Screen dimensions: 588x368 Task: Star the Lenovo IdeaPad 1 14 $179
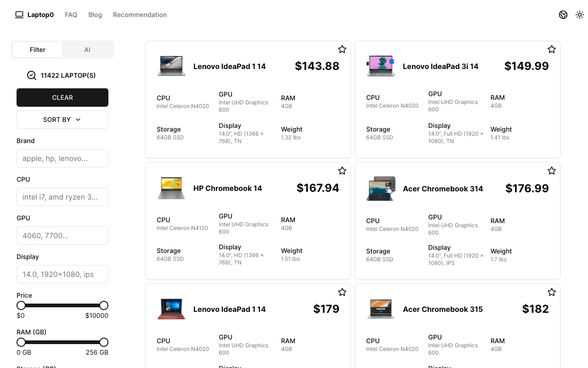342,292
